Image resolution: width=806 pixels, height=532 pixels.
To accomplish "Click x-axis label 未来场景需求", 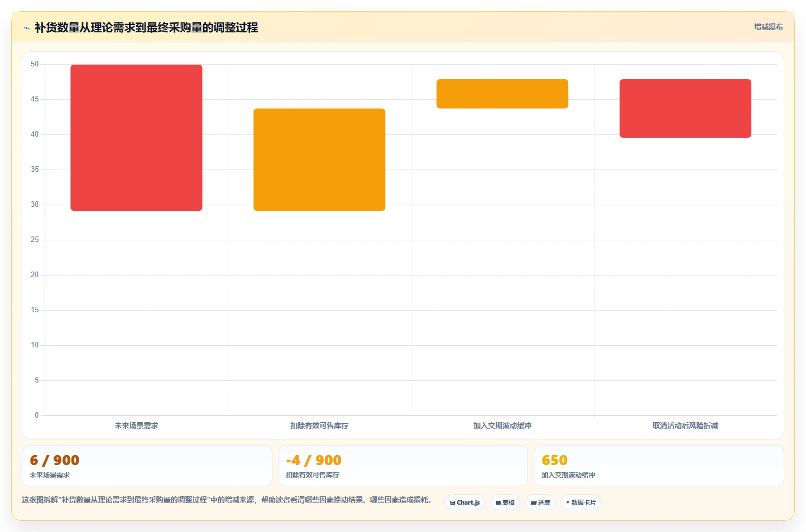I will pyautogui.click(x=136, y=425).
